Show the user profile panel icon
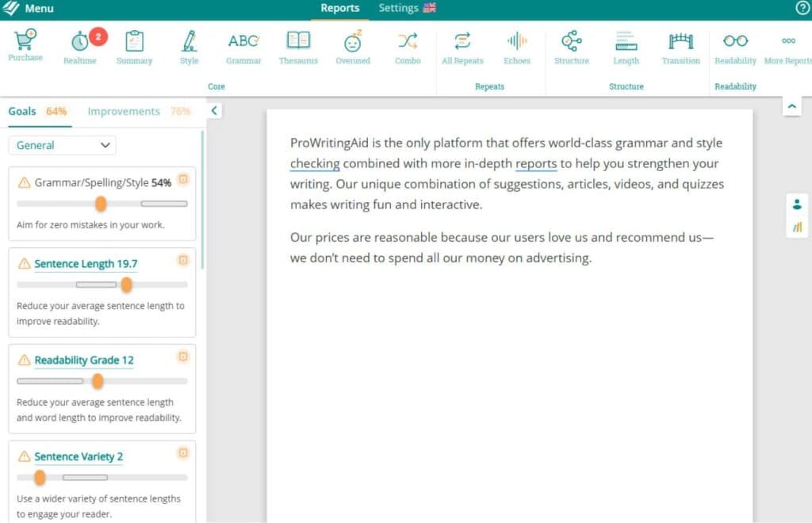This screenshot has width=812, height=523. click(x=797, y=204)
